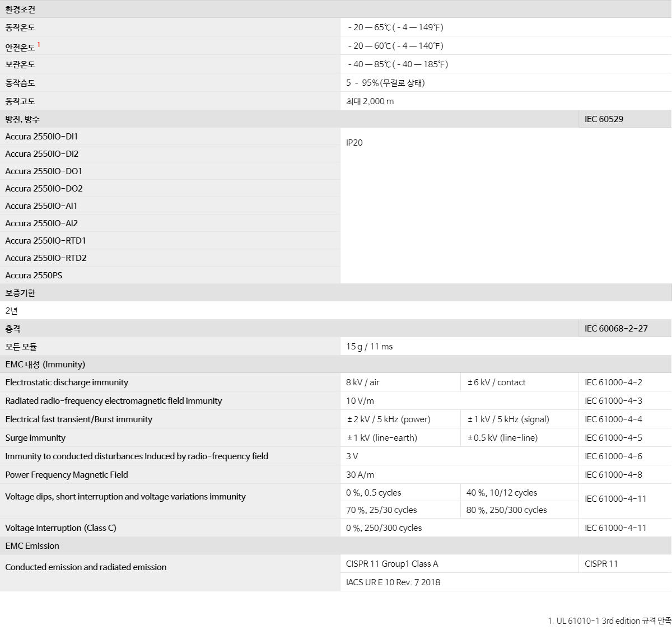Image resolution: width=672 pixels, height=644 pixels.
Task: Click the ±1 kV / 5 kHz (signal) value
Action: click(x=508, y=419)
